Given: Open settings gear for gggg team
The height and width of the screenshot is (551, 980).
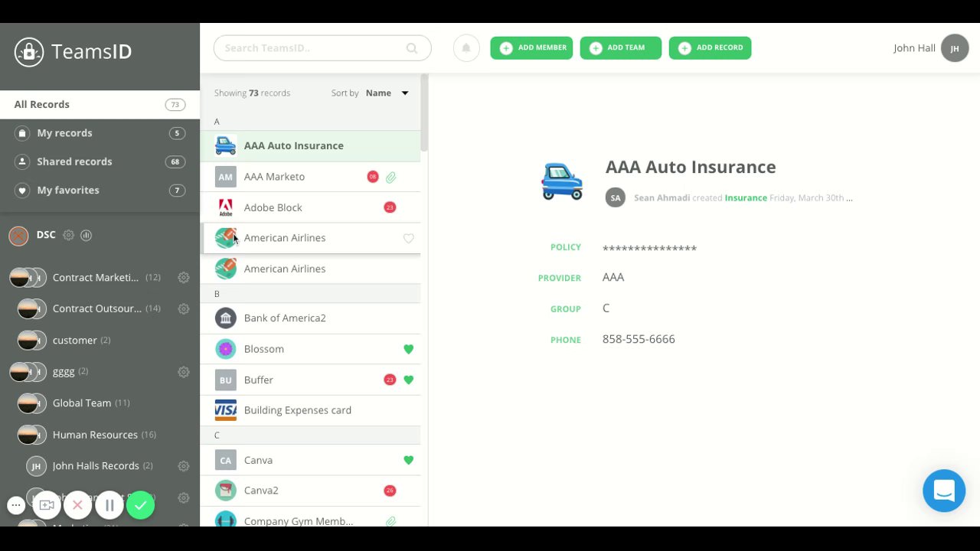Looking at the screenshot, I should coord(184,372).
